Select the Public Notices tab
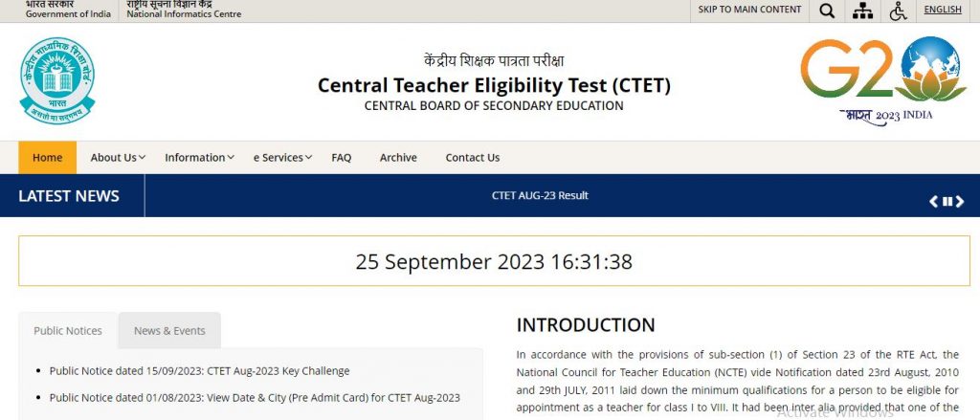The width and height of the screenshot is (980, 420). coord(68,331)
